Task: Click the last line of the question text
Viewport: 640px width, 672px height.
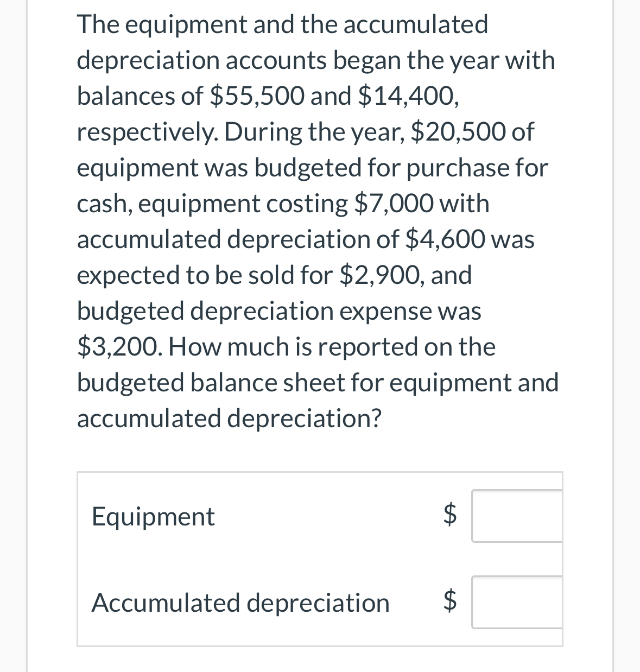Action: (x=230, y=418)
